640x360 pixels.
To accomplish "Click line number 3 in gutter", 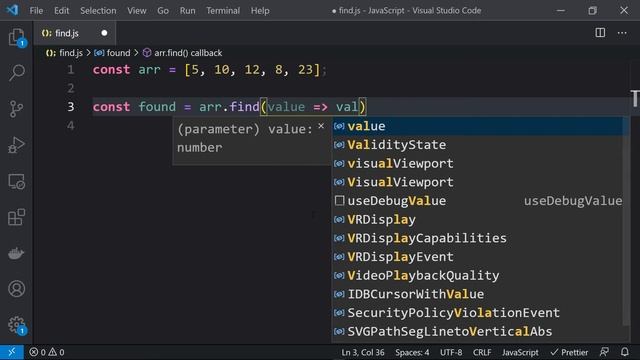I will pyautogui.click(x=71, y=107).
